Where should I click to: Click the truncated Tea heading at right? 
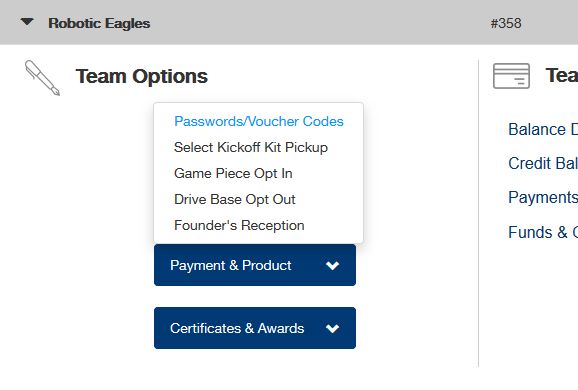(561, 75)
